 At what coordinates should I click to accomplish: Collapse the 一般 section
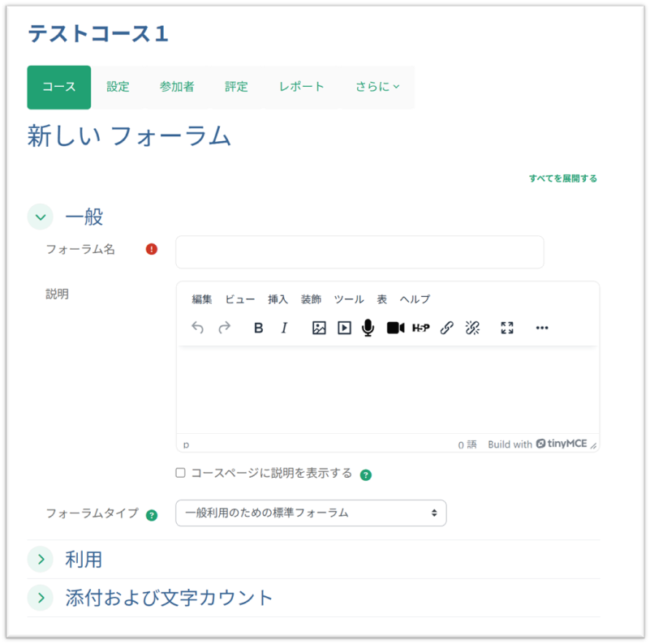(x=40, y=217)
